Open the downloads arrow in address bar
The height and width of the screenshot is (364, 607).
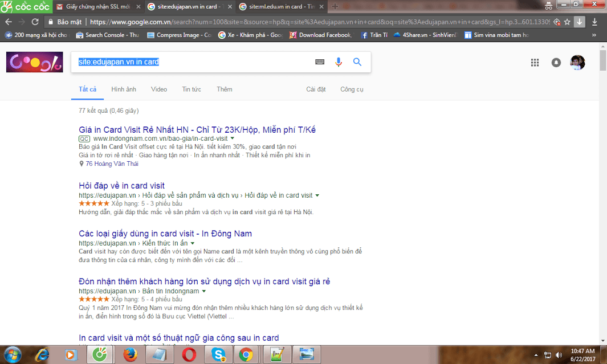click(x=579, y=22)
